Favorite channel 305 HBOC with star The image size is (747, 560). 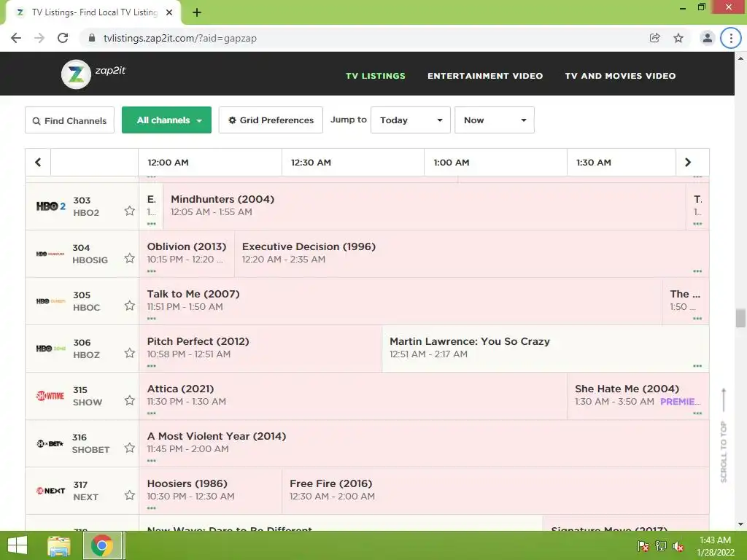[x=130, y=306]
